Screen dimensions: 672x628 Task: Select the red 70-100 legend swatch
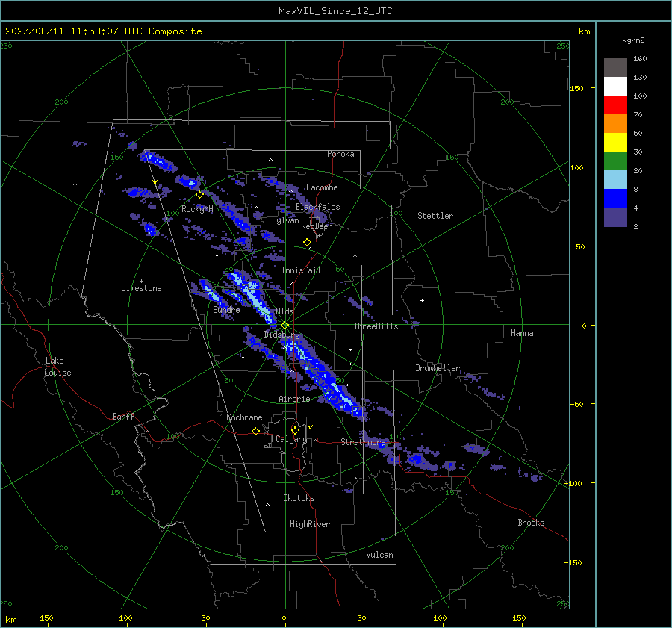615,105
